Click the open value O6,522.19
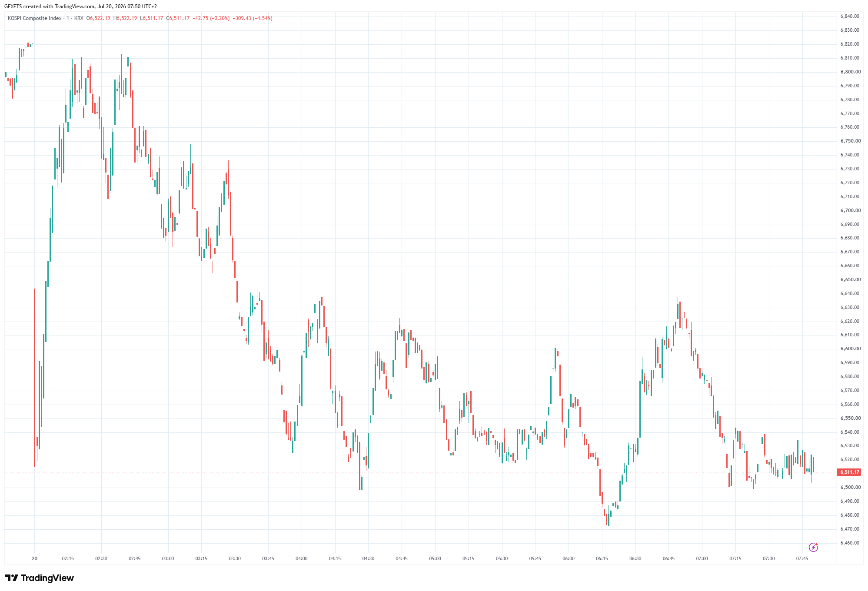Image resolution: width=868 pixels, height=591 pixels. click(98, 18)
